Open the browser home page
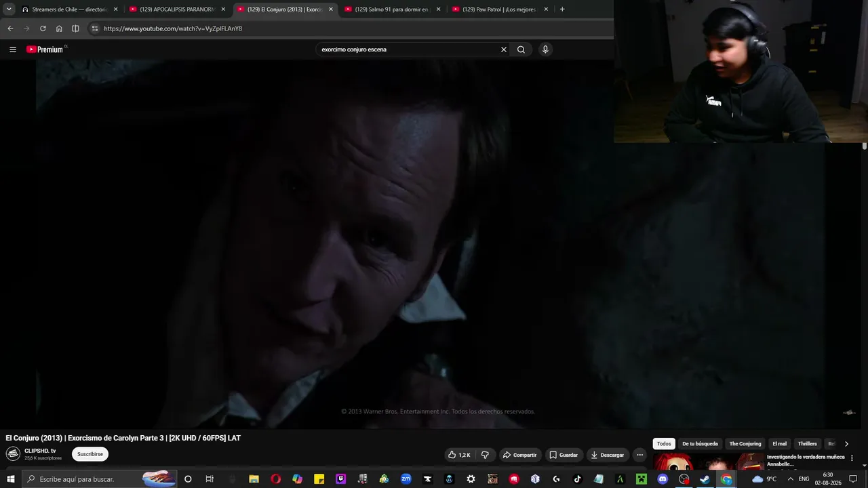The height and width of the screenshot is (488, 868). pyautogui.click(x=59, y=28)
